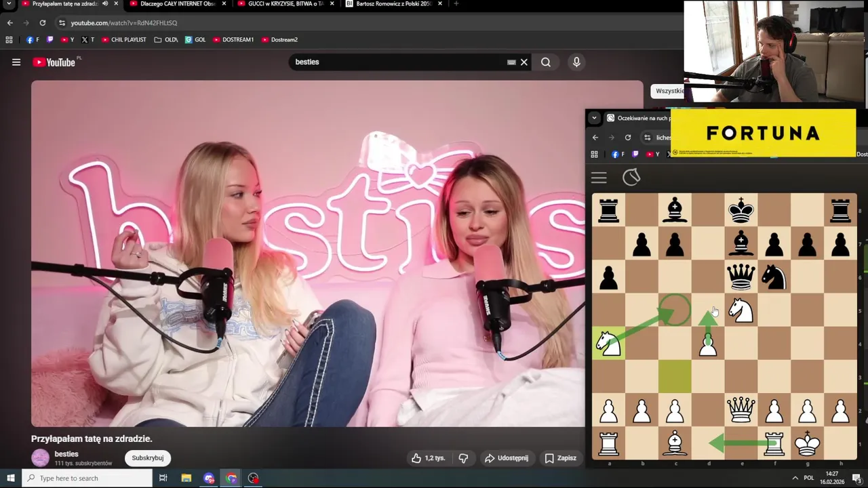
Task: Switch to the 'Bartosz Romowicz z Polski 2050' tab
Action: [393, 4]
